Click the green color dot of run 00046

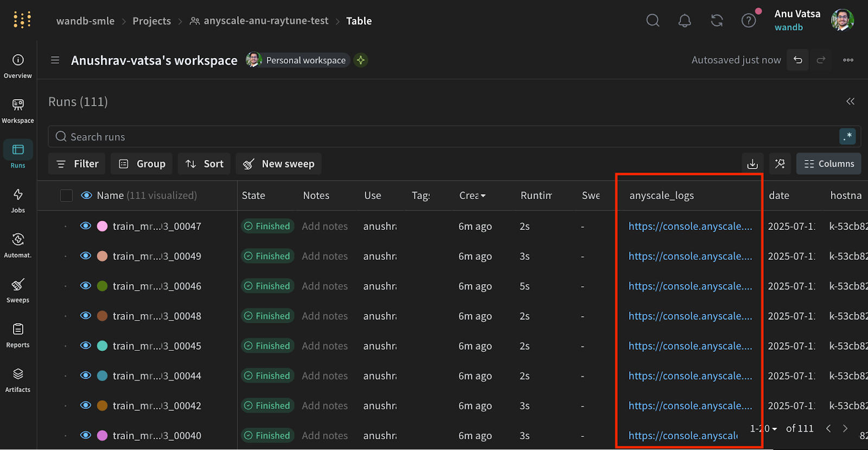pos(102,286)
